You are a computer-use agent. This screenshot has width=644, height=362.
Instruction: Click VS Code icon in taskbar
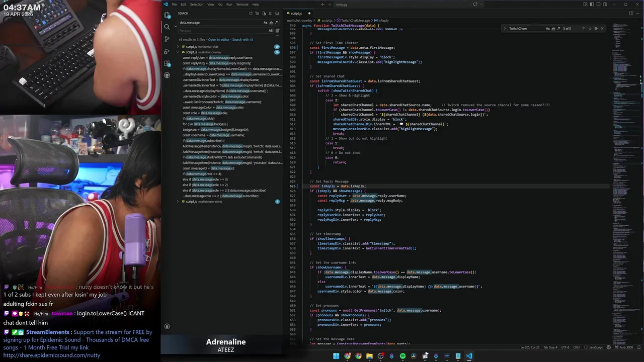pos(469,356)
